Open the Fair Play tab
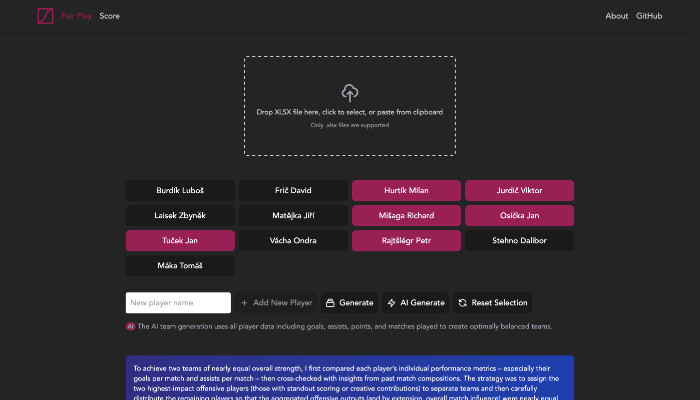This screenshot has width=700, height=400. point(77,16)
